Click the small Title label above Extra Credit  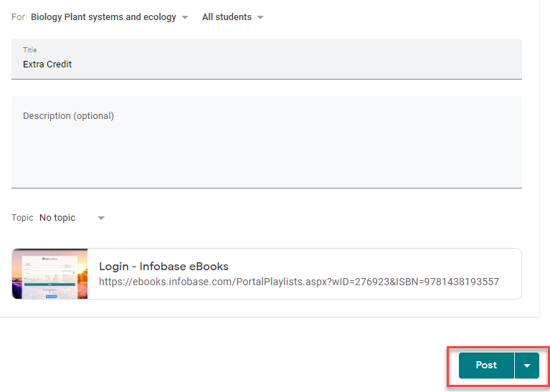pyautogui.click(x=29, y=50)
